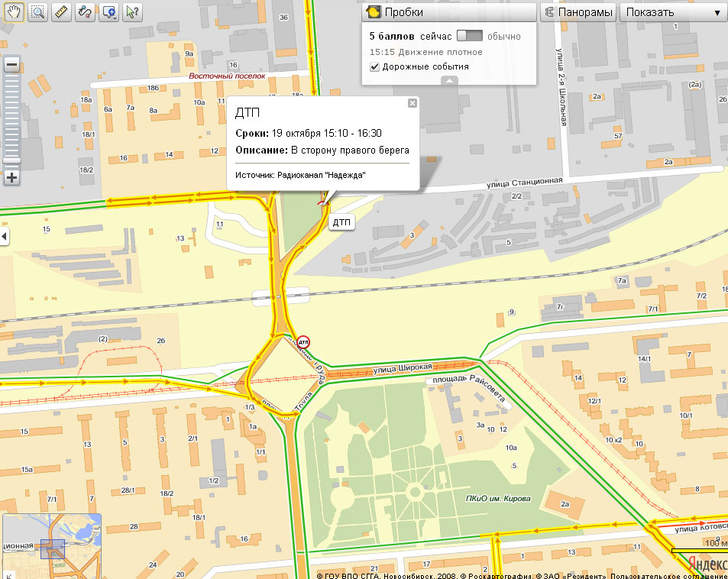The width and height of the screenshot is (728, 579).
Task: Click the add placemark tool
Action: 108,12
